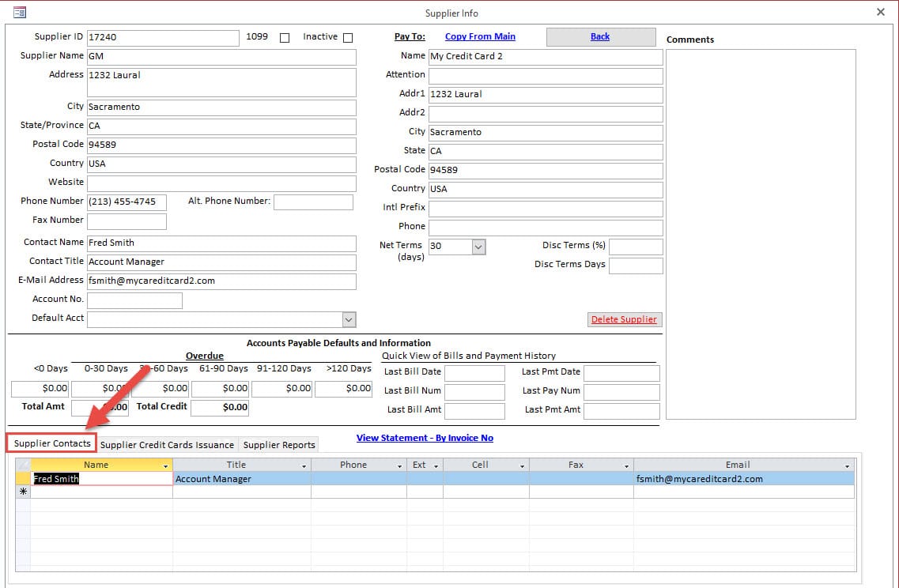The width and height of the screenshot is (899, 588).
Task: Open the Supplier Reports tab
Action: (279, 445)
